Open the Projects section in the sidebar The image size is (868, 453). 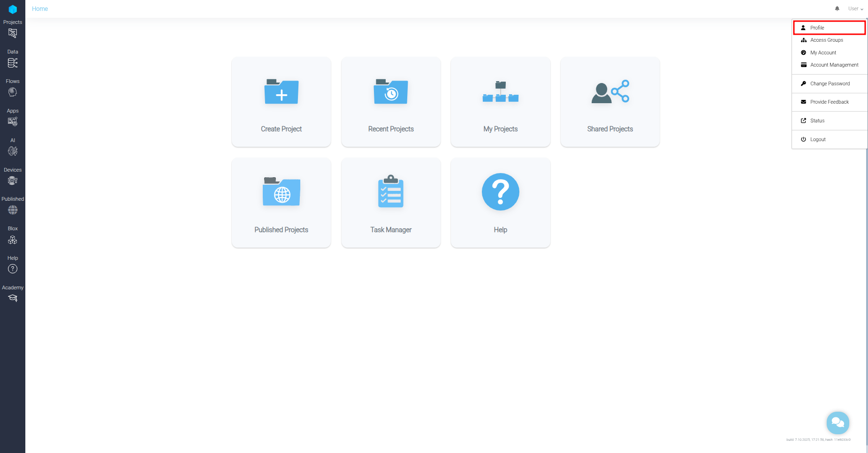[13, 33]
